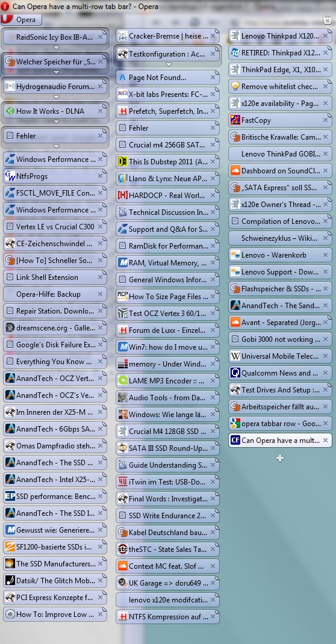The image size is (336, 644).
Task: Click the Google favicon on opera tabbar row tab
Action: 235,424
